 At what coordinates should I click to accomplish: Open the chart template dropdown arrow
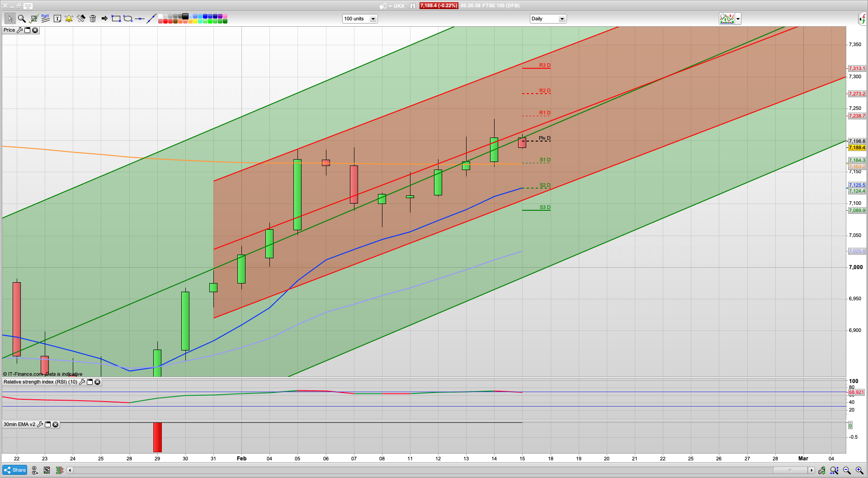pyautogui.click(x=738, y=19)
